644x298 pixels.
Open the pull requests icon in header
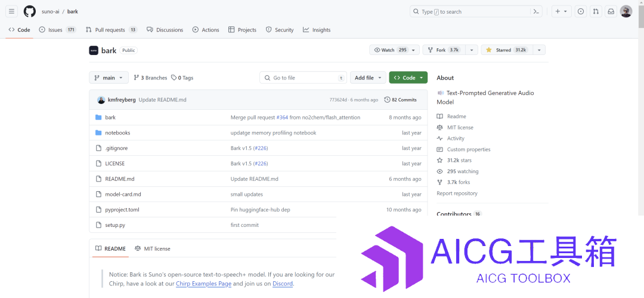[x=596, y=11]
